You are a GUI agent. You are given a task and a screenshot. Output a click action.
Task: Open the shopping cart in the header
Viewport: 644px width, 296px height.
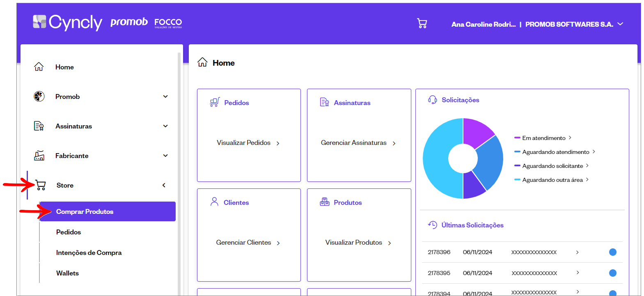pyautogui.click(x=422, y=23)
